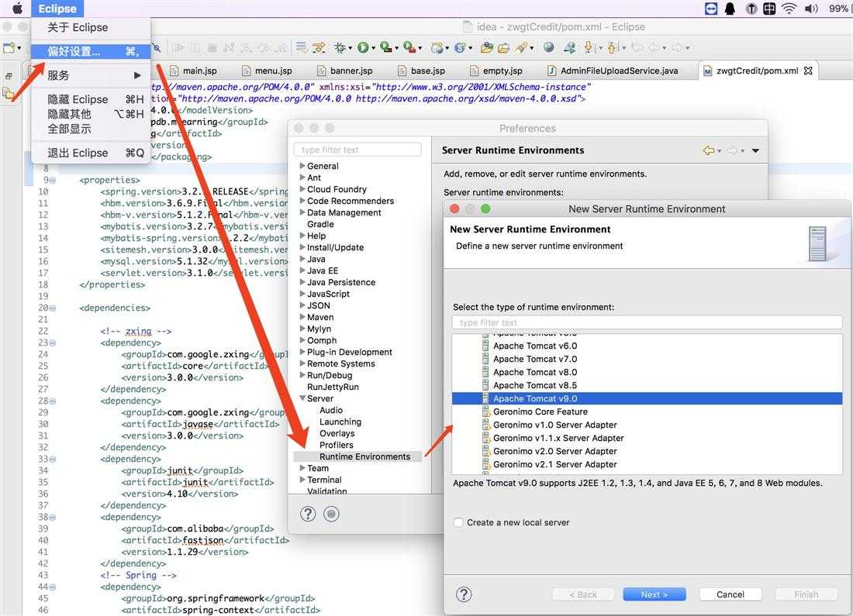Close the zwgtCredit/pom.xml editor tab

point(808,71)
